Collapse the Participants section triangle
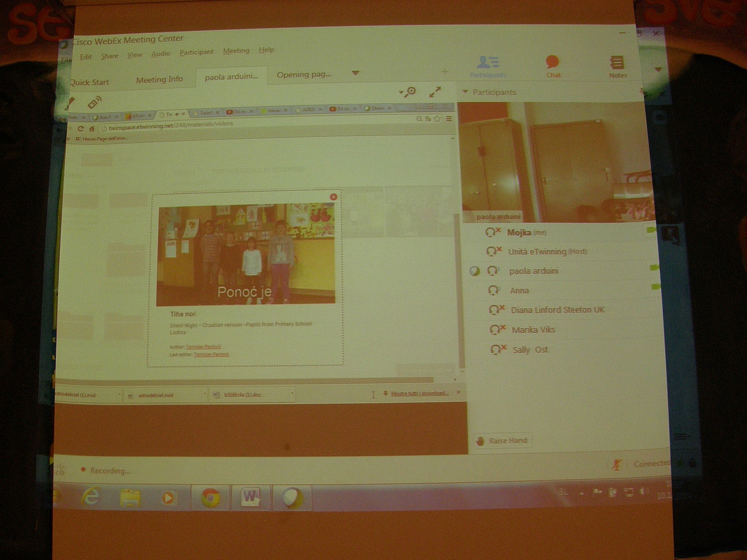The height and width of the screenshot is (560, 747). click(464, 92)
